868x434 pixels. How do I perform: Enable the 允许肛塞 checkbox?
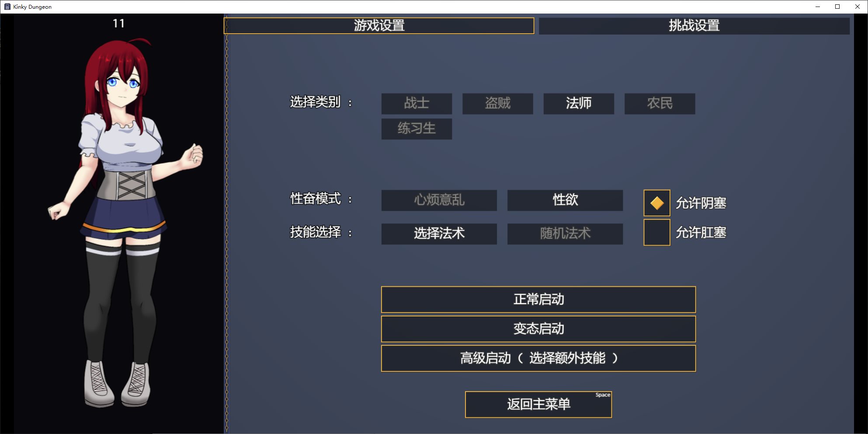click(656, 233)
